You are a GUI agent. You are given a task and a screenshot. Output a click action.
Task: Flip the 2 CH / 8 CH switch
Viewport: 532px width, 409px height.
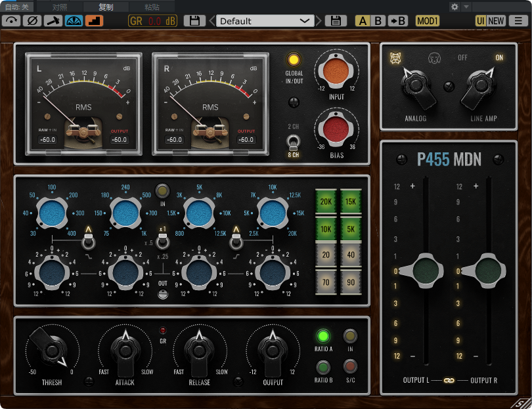tap(293, 142)
